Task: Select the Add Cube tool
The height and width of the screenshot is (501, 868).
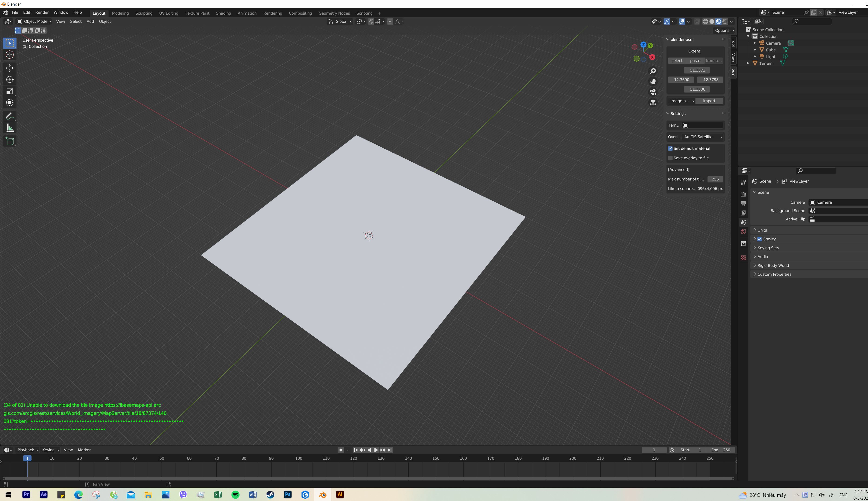Action: click(9, 141)
